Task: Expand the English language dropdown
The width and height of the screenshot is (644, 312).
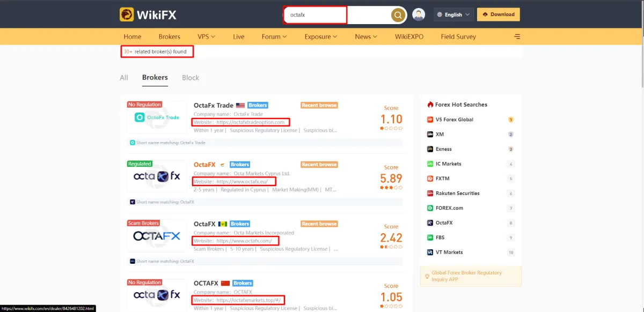Action: (453, 14)
